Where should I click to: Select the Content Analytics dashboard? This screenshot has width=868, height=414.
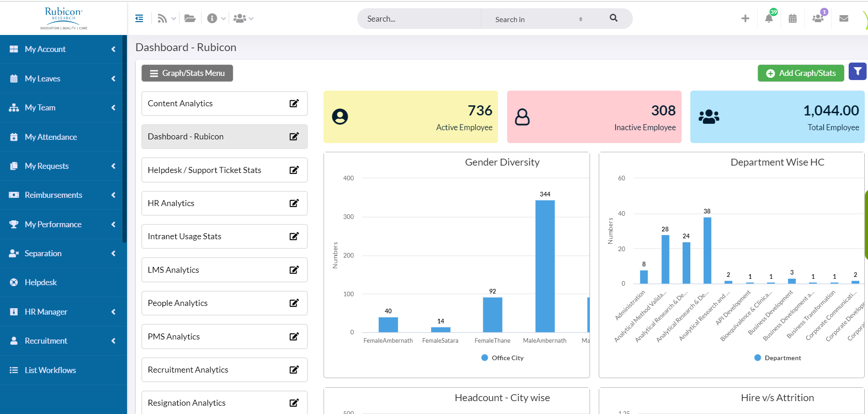click(224, 103)
